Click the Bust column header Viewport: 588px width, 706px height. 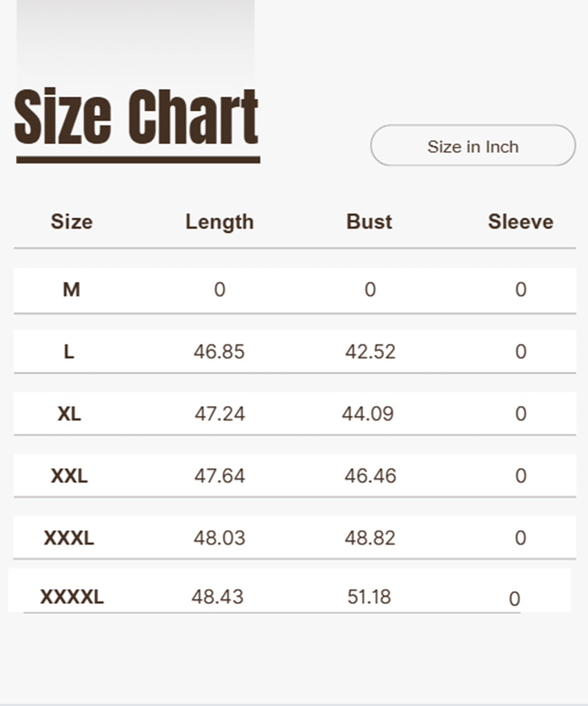pyautogui.click(x=369, y=222)
